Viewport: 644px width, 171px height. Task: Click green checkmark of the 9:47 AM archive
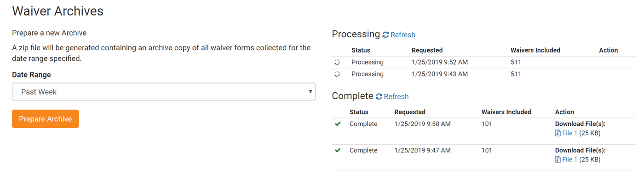click(338, 150)
